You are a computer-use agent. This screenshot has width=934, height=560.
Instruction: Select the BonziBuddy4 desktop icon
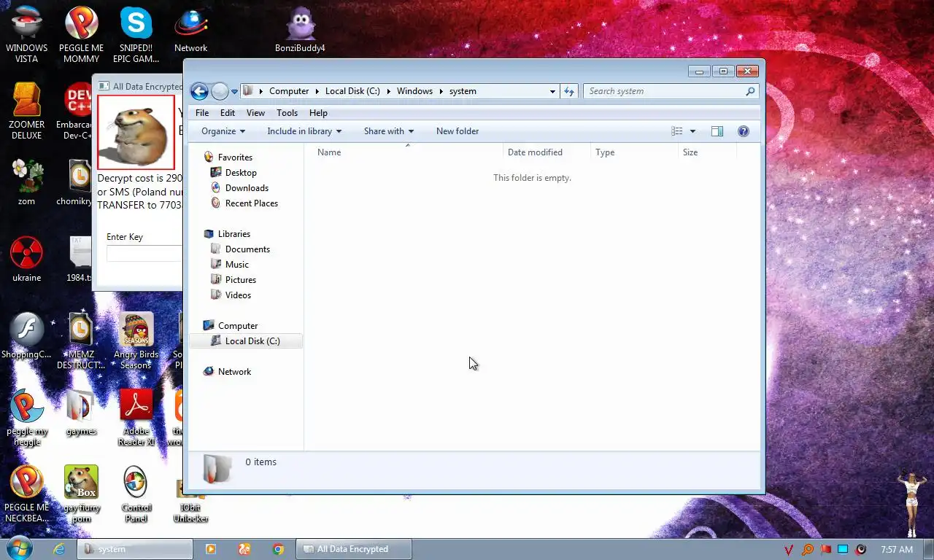(300, 31)
